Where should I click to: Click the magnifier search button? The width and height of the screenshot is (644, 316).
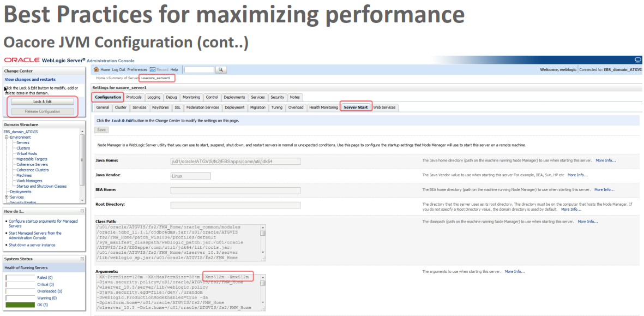click(x=221, y=70)
